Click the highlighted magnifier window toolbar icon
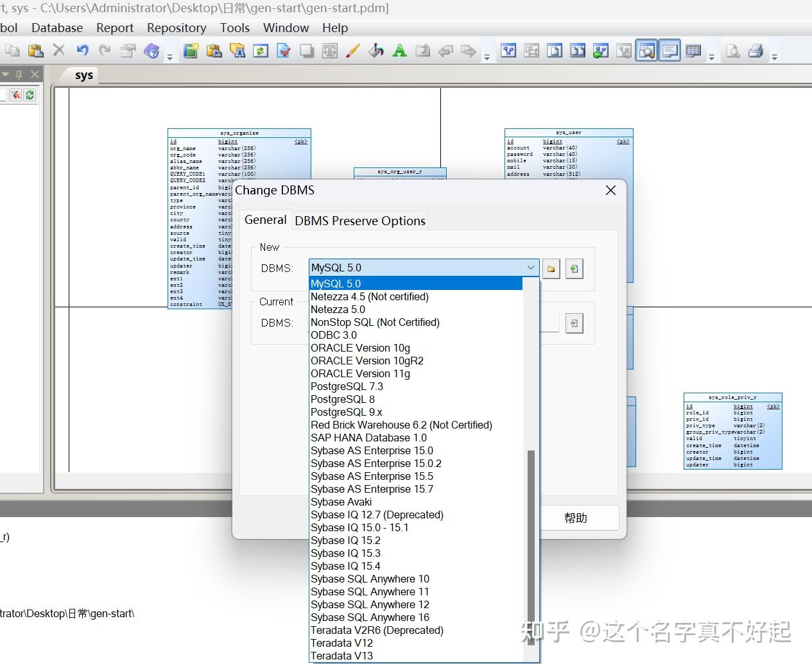 click(x=647, y=51)
